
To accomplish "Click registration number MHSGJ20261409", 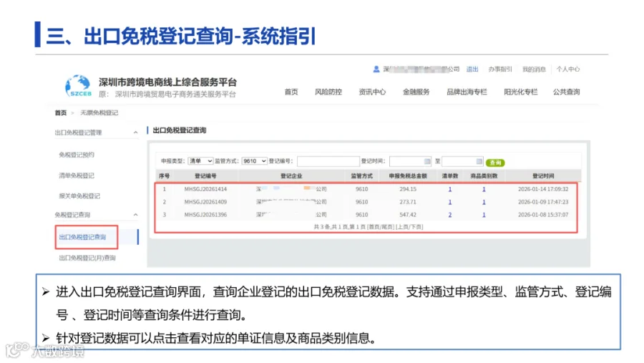I will click(205, 202).
